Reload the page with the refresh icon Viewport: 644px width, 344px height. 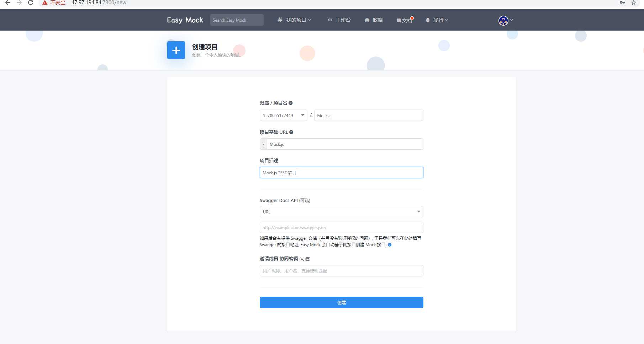(31, 2)
